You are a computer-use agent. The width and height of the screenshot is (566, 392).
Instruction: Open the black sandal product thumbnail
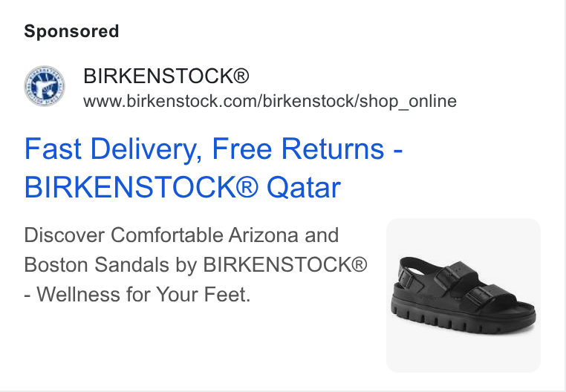click(463, 295)
